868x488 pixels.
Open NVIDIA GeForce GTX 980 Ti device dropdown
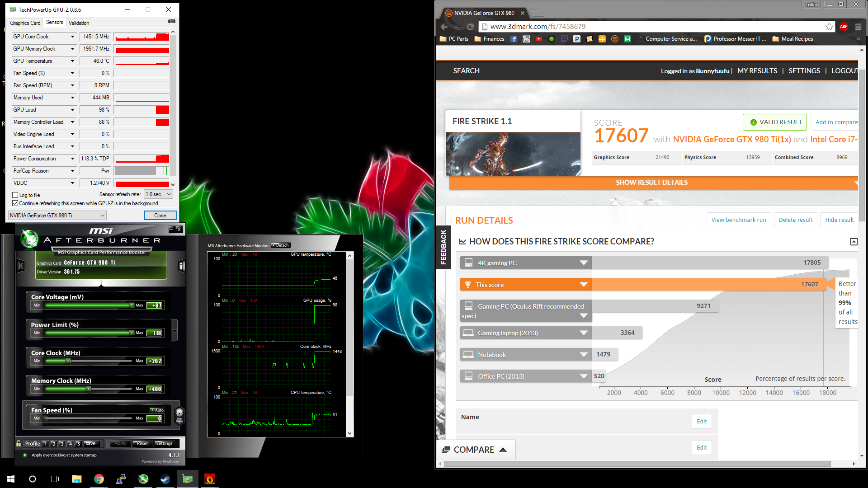pos(57,216)
